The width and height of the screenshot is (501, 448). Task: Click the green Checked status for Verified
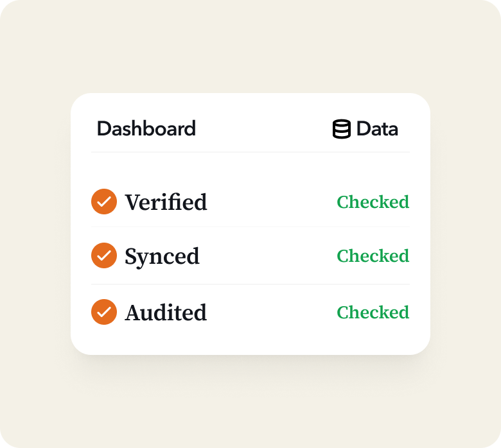click(373, 202)
